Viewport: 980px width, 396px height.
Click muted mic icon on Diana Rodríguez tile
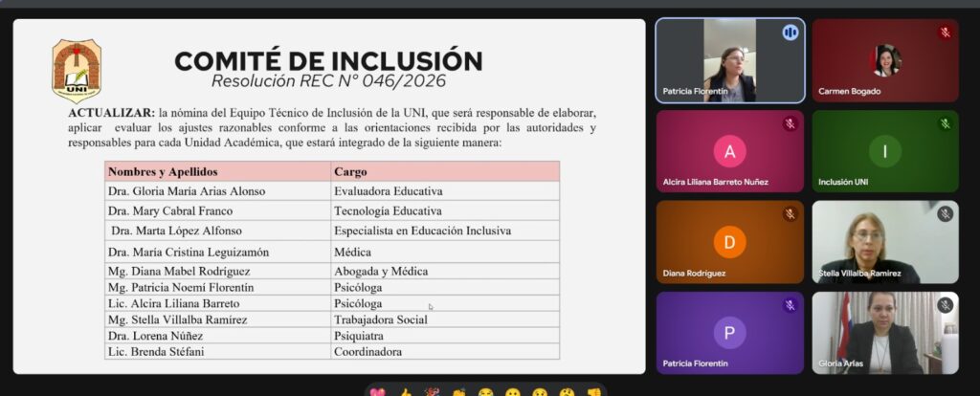790,214
